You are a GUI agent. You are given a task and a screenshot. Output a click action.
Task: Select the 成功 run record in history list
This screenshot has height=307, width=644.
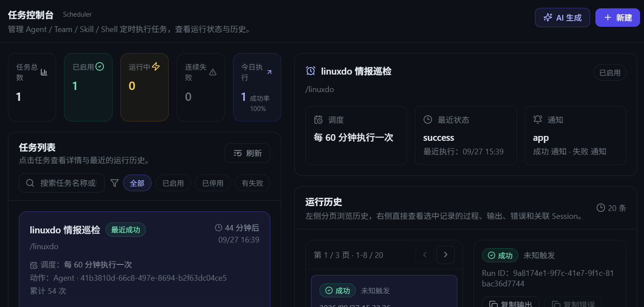384,291
